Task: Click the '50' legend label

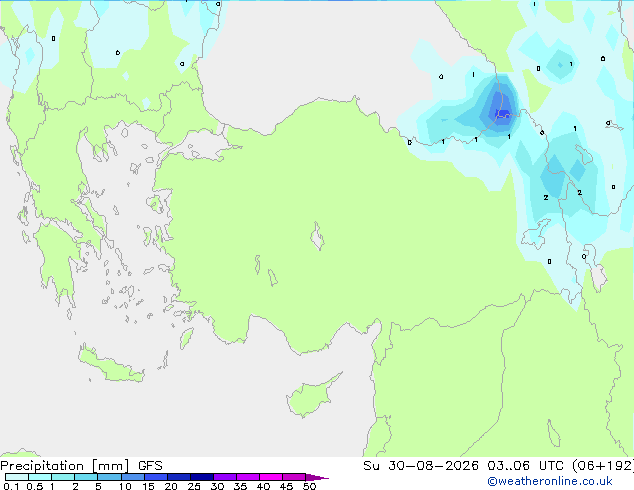Action: [x=309, y=486]
